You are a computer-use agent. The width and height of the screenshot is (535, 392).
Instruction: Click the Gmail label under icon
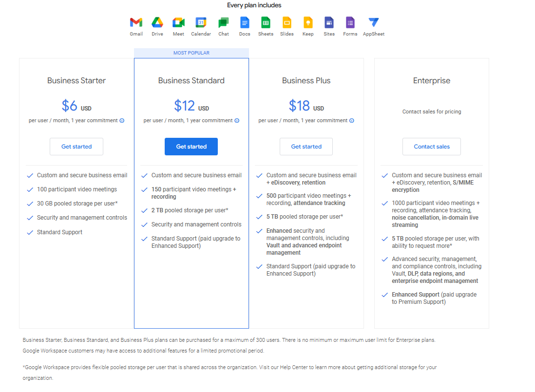(136, 34)
